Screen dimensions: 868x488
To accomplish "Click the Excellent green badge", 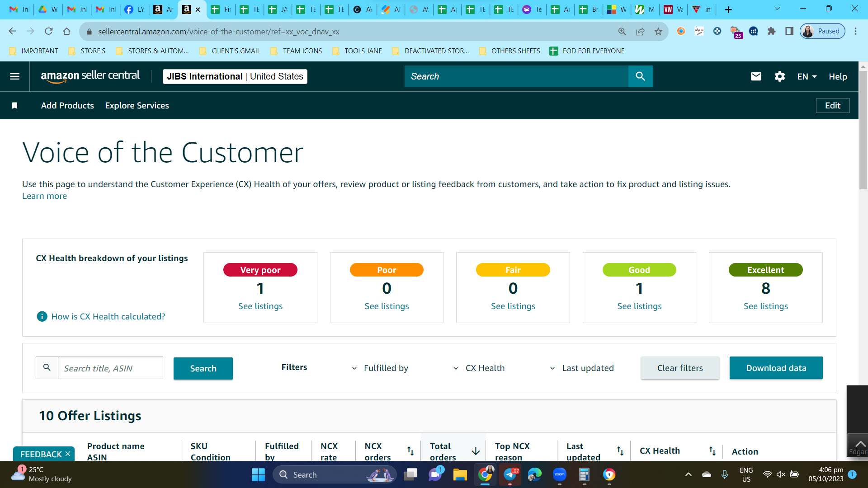I will click(766, 270).
